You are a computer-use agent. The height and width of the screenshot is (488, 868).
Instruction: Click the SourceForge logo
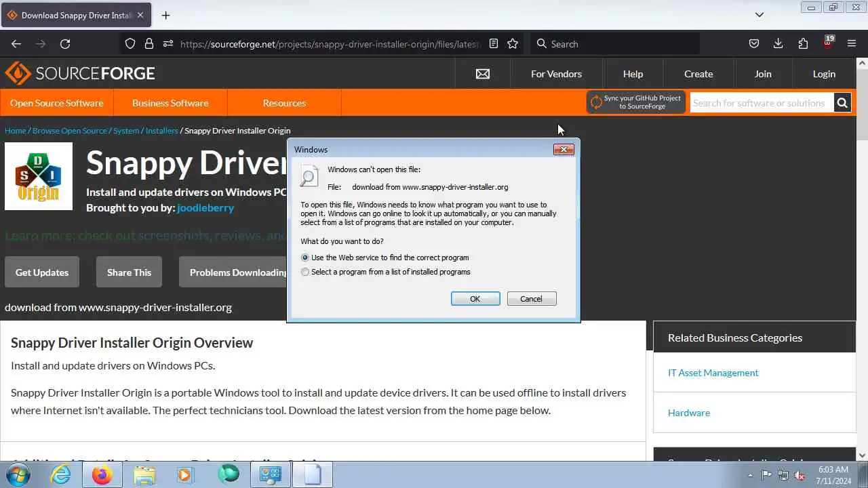pos(80,73)
